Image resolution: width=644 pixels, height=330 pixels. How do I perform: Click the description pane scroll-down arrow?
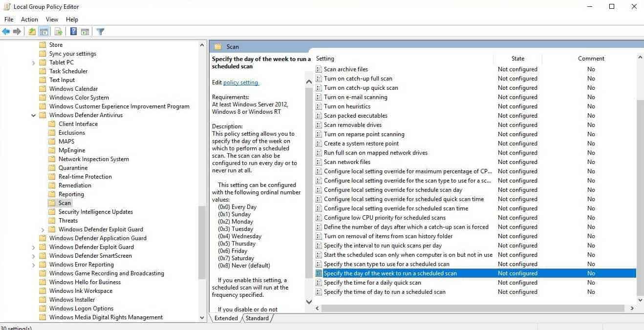(309, 302)
